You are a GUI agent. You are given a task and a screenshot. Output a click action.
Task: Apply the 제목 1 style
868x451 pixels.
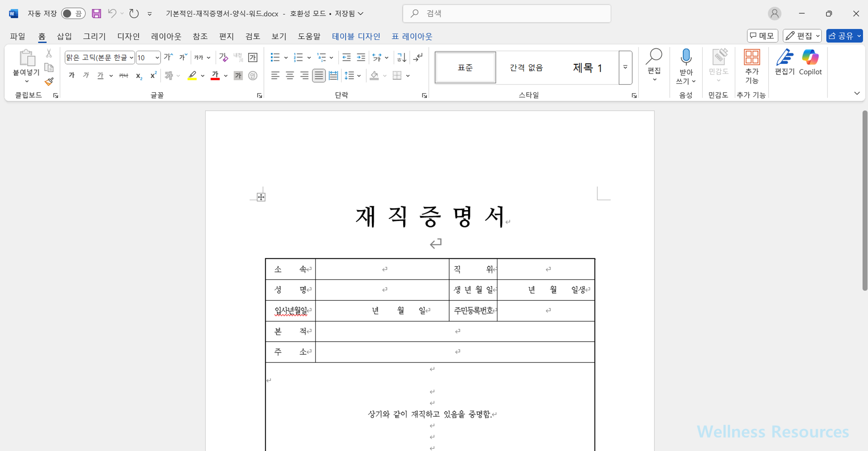tap(587, 67)
